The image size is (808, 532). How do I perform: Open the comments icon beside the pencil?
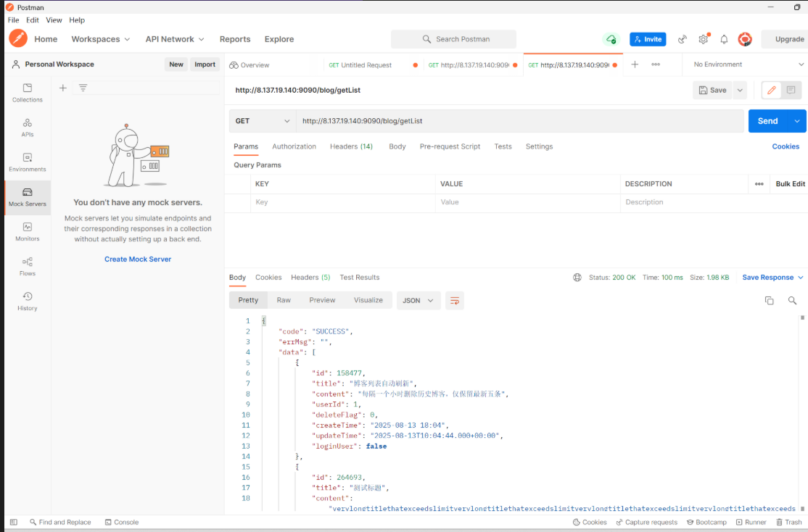point(791,90)
